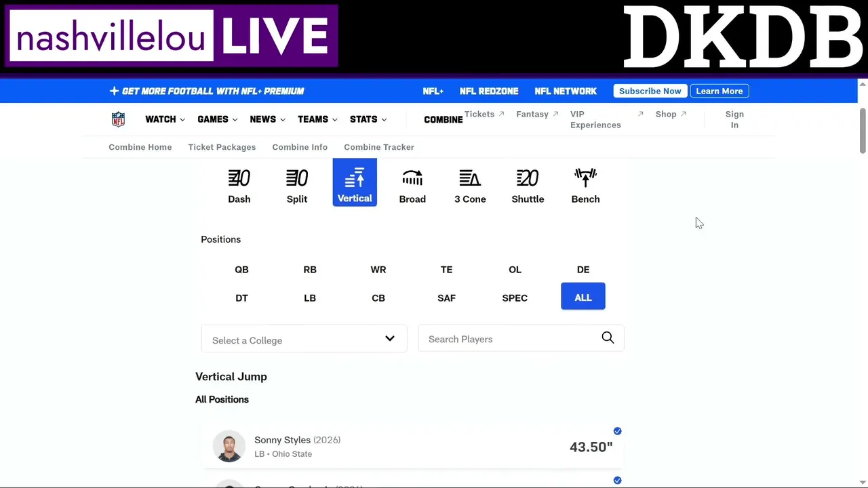Click the plus icon before Get More Football
Viewport: 868px width, 488px height.
coord(114,91)
